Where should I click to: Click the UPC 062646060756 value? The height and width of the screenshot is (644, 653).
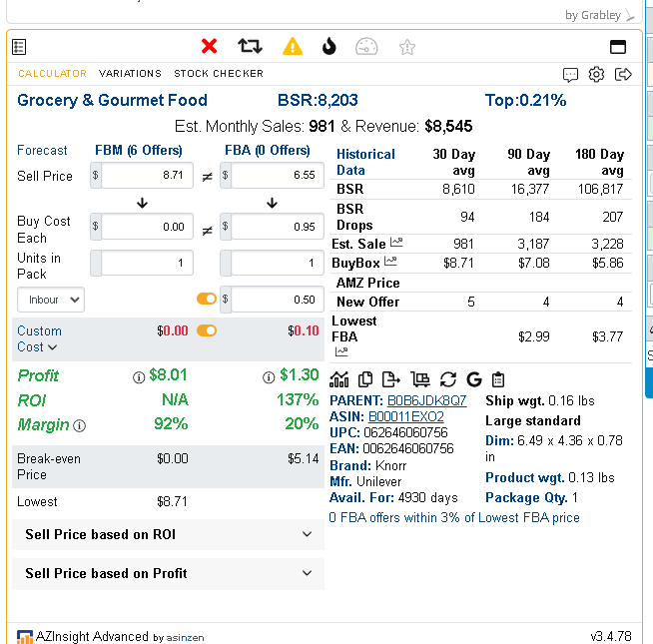[405, 432]
